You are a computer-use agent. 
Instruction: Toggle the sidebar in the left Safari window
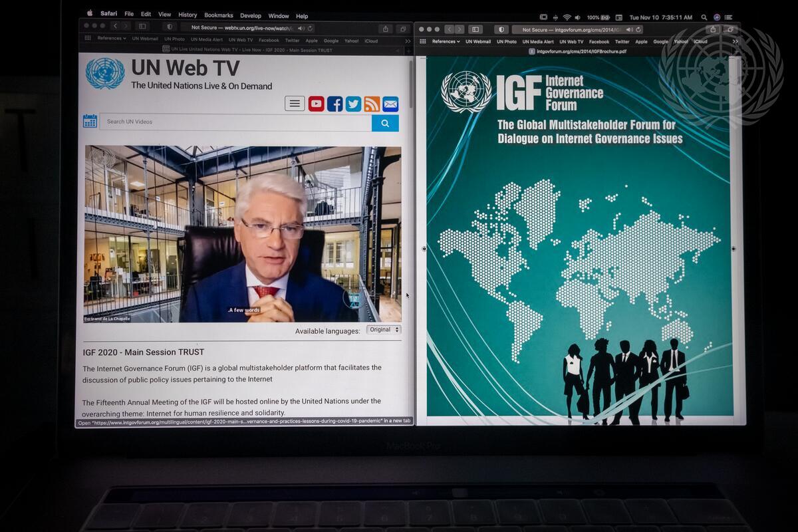tap(142, 27)
